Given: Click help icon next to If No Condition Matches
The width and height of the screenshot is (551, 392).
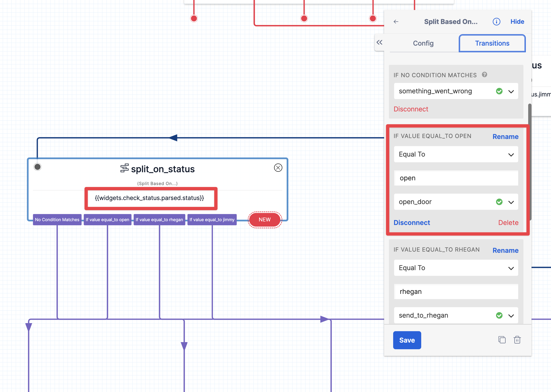Looking at the screenshot, I should tap(484, 75).
